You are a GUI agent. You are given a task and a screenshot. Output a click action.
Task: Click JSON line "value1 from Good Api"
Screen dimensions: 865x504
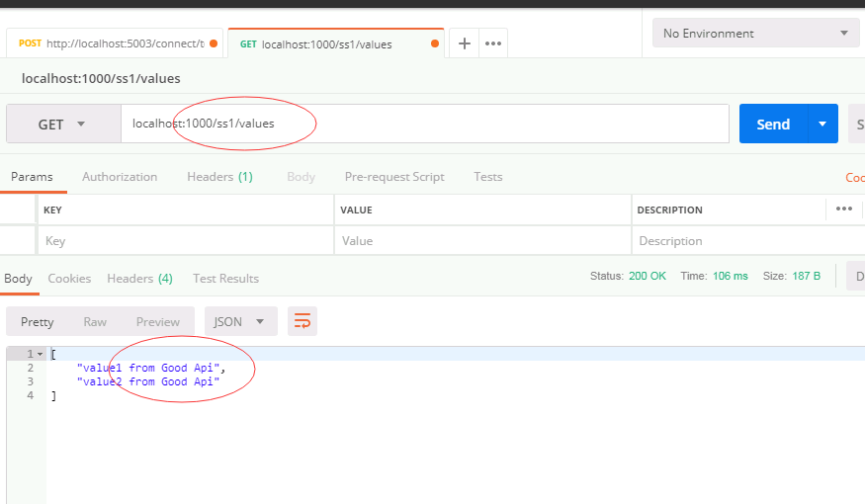click(151, 368)
